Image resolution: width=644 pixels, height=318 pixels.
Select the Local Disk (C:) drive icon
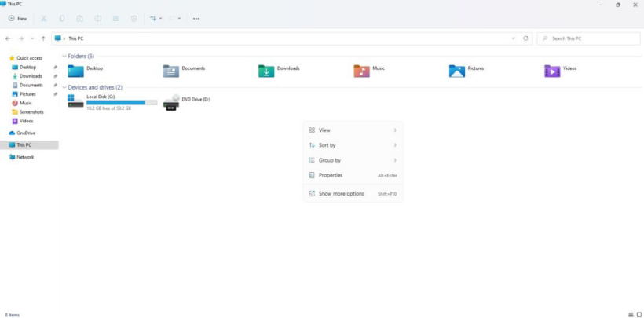(x=75, y=101)
